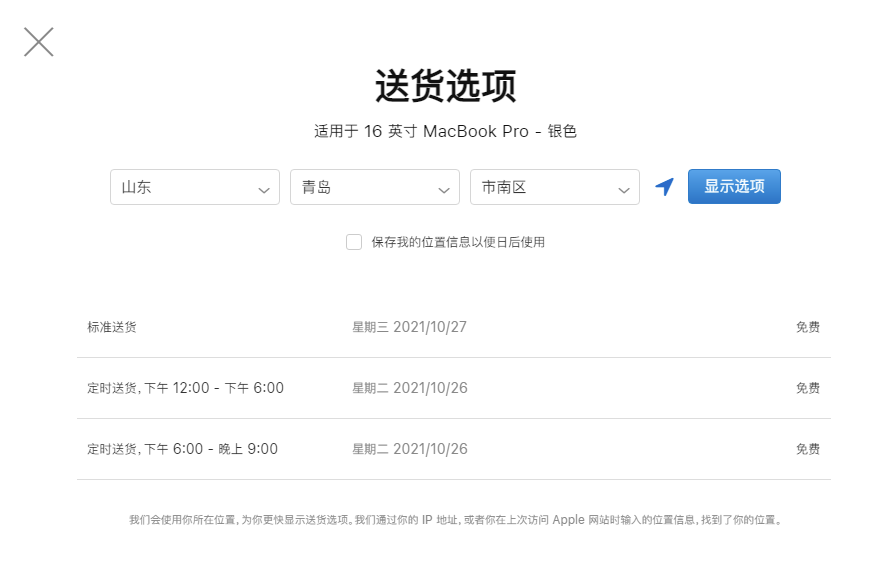Click the 16 英寸 MacBook Pro subtitle

pyautogui.click(x=445, y=131)
